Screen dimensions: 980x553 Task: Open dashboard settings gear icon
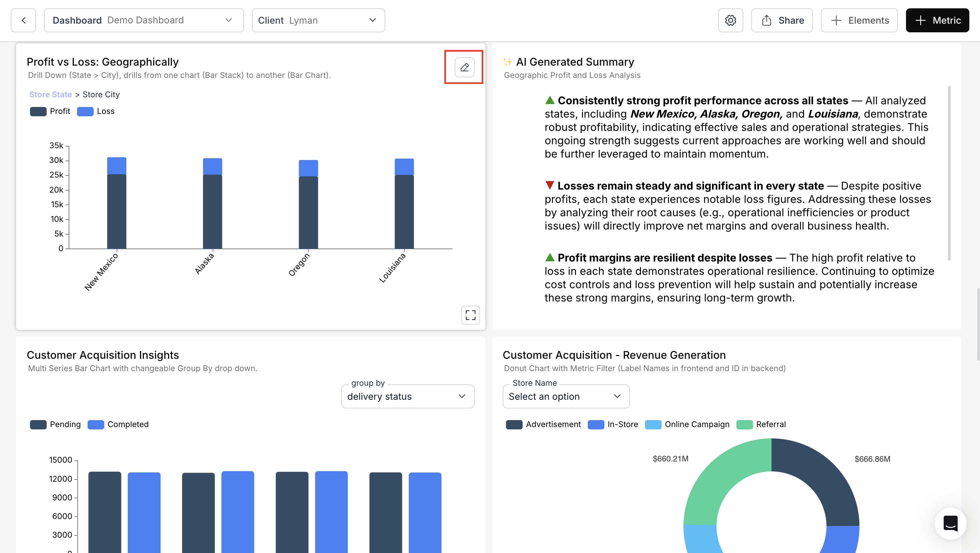pyautogui.click(x=730, y=20)
